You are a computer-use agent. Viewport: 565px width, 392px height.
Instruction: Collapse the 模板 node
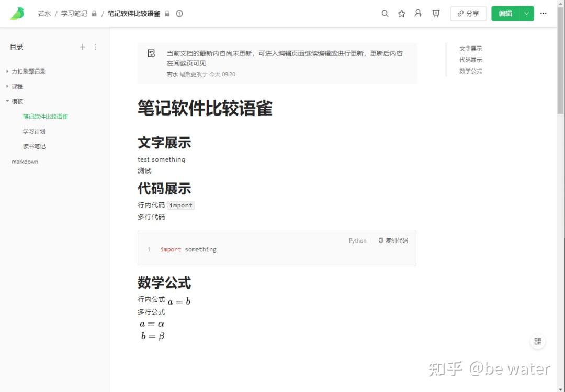(6, 101)
